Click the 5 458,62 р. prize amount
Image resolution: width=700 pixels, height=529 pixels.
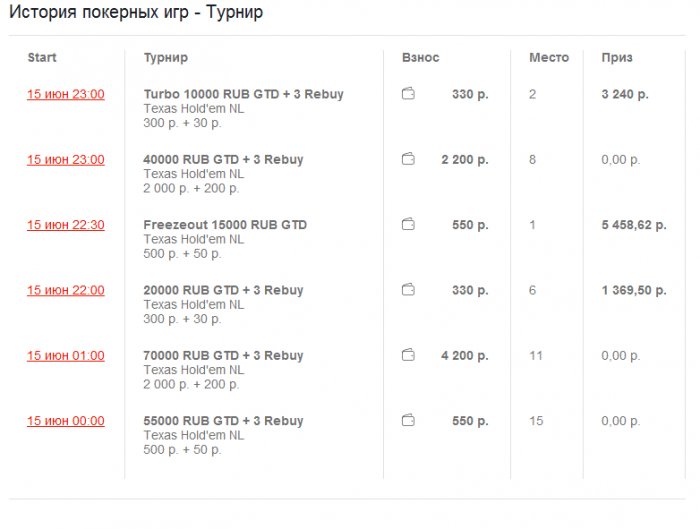click(x=633, y=225)
